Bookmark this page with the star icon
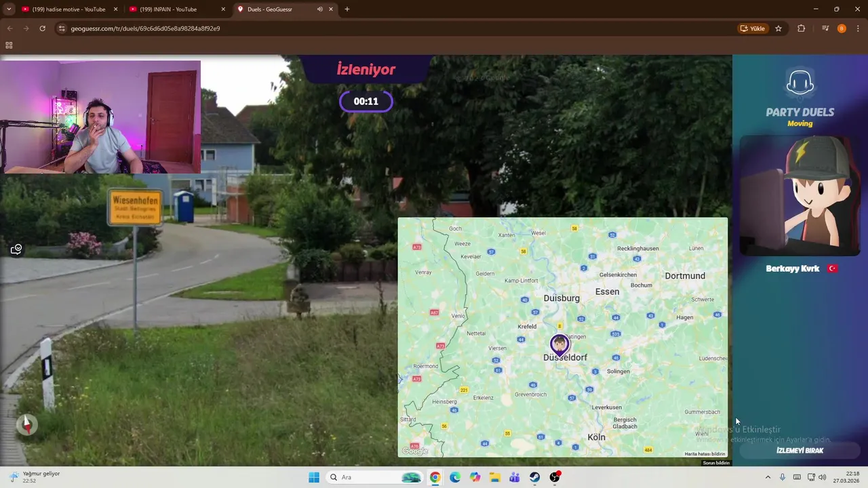This screenshot has height=488, width=868. 778,28
